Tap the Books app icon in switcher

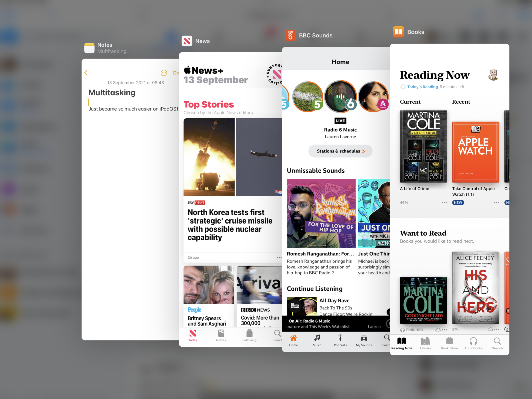399,32
